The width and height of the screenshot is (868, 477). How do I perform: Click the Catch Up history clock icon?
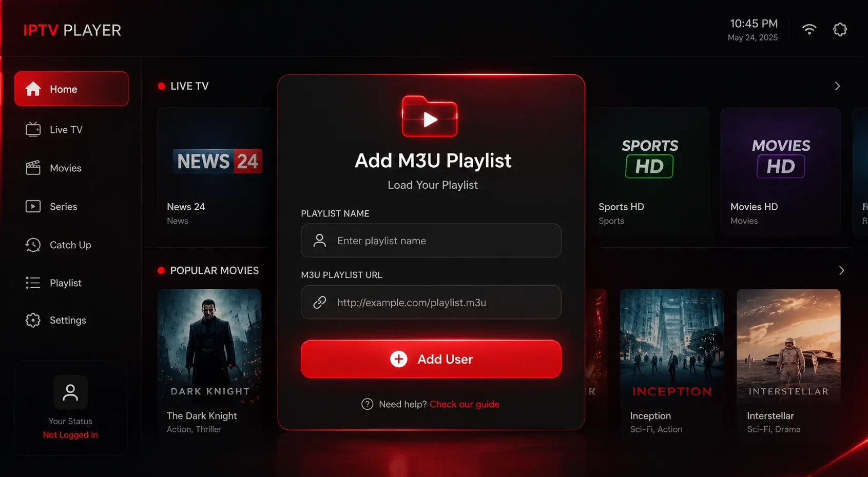33,245
